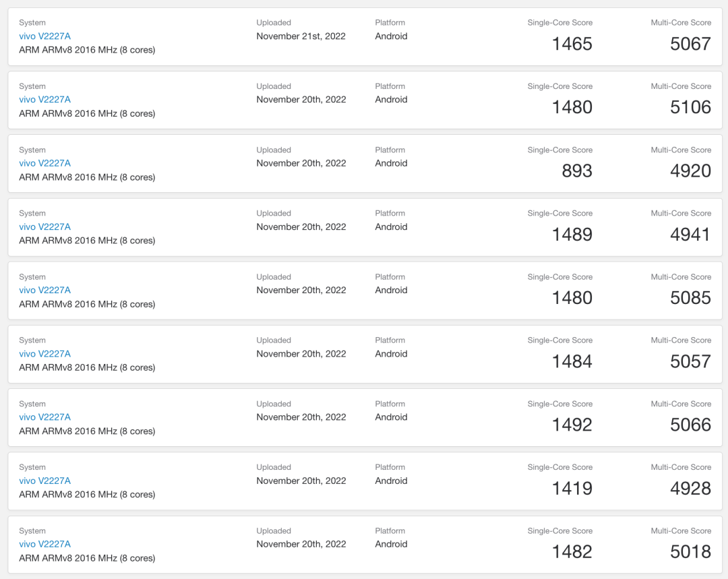Click the multi-core score 4928
728x579 pixels.
coord(690,489)
